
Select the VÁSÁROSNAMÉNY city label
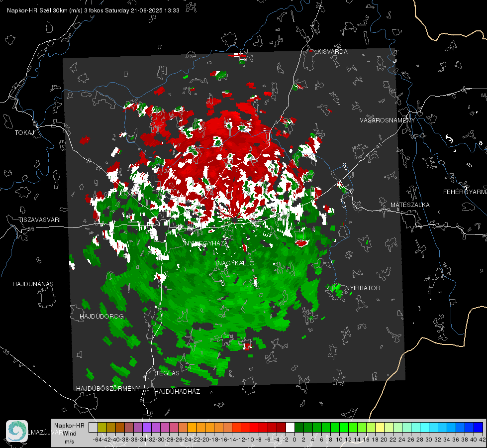(x=388, y=120)
